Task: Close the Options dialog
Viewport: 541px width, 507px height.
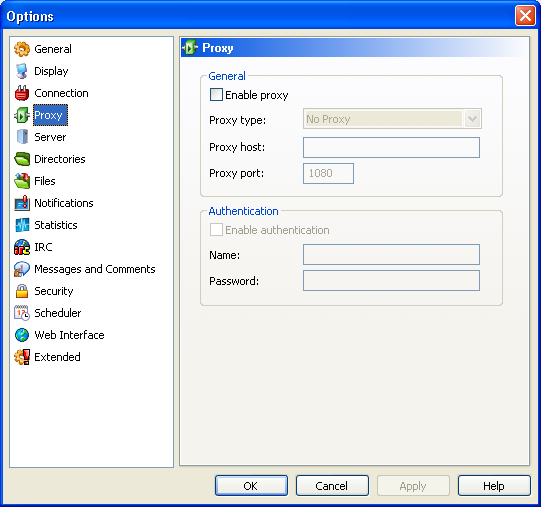Action: point(525,16)
